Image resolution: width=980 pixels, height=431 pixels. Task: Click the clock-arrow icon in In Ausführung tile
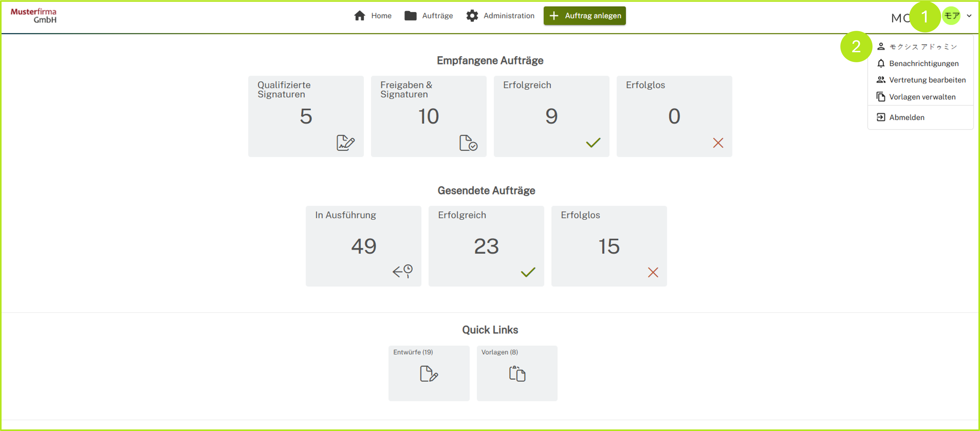coord(403,271)
